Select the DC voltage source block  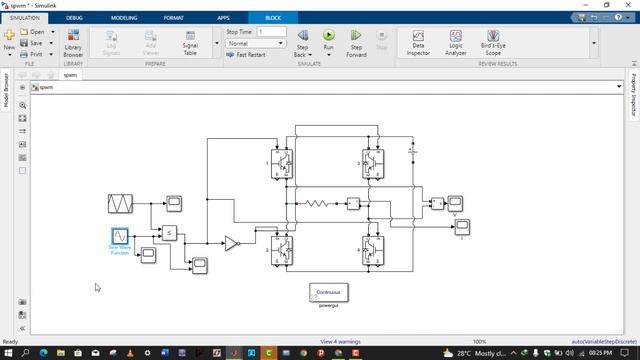pos(413,152)
